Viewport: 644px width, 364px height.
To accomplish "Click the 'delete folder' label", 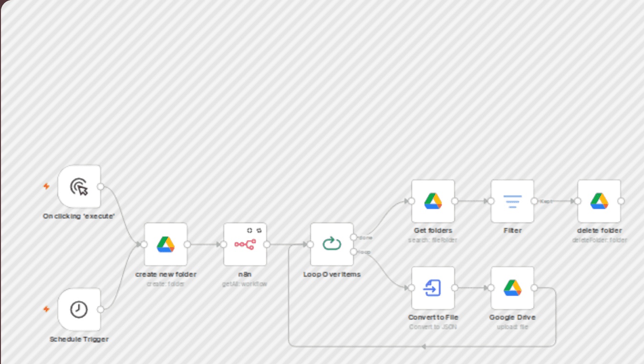I will [x=599, y=230].
